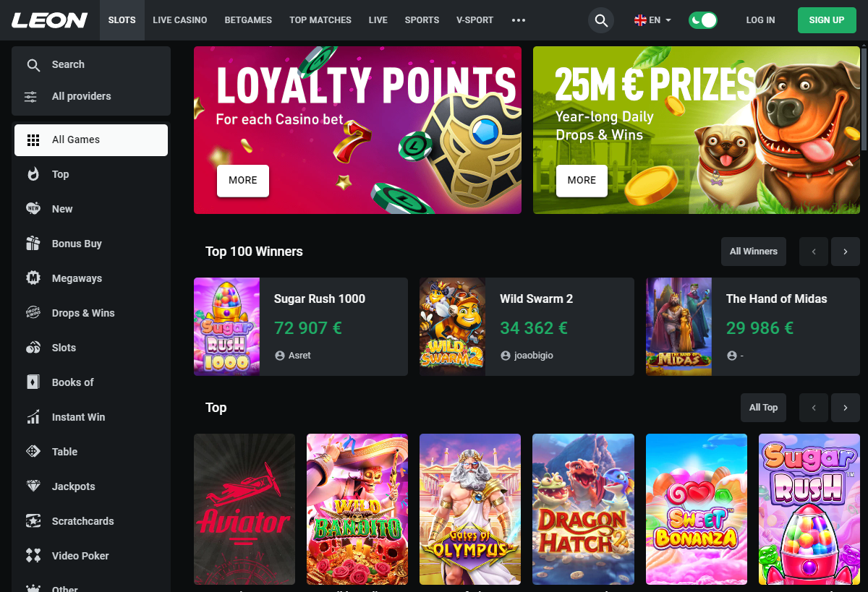868x592 pixels.
Task: Expand the EN language dropdown
Action: point(653,20)
